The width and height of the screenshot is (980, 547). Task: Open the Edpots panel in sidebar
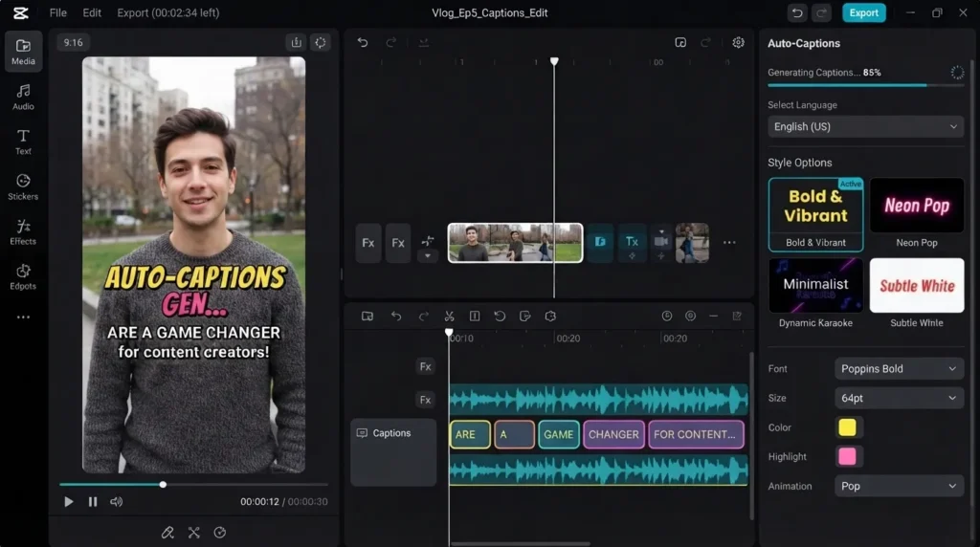(x=23, y=276)
